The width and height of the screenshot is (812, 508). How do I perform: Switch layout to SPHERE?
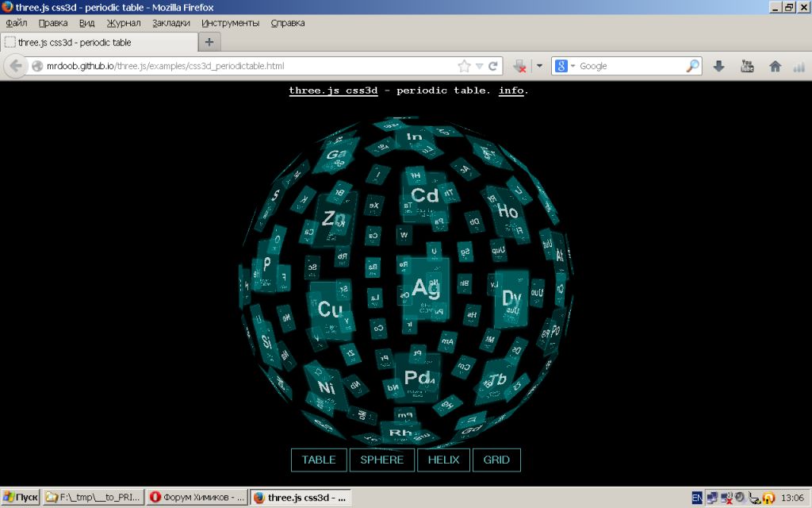(381, 460)
